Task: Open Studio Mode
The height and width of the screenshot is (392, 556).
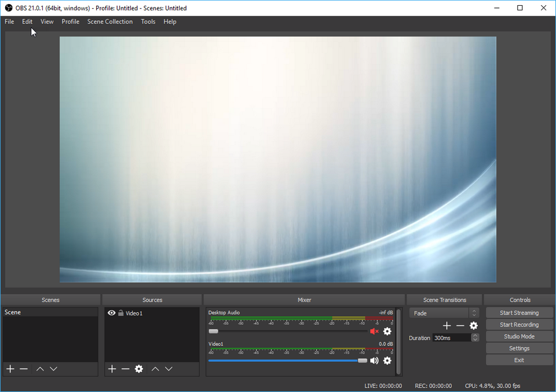Action: pos(519,336)
